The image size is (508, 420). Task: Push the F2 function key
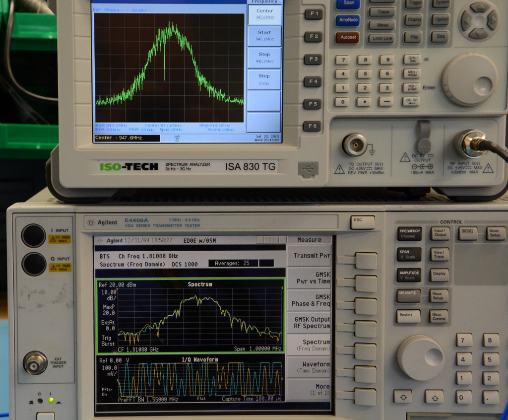tap(314, 36)
